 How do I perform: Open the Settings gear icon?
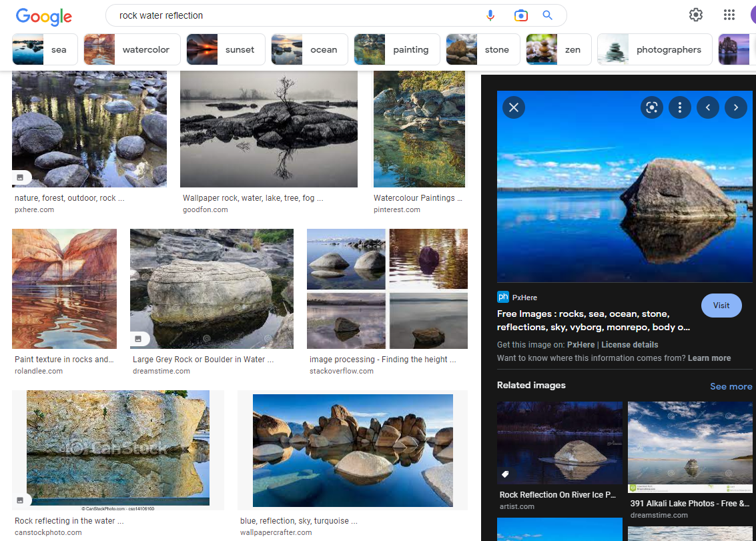[696, 15]
